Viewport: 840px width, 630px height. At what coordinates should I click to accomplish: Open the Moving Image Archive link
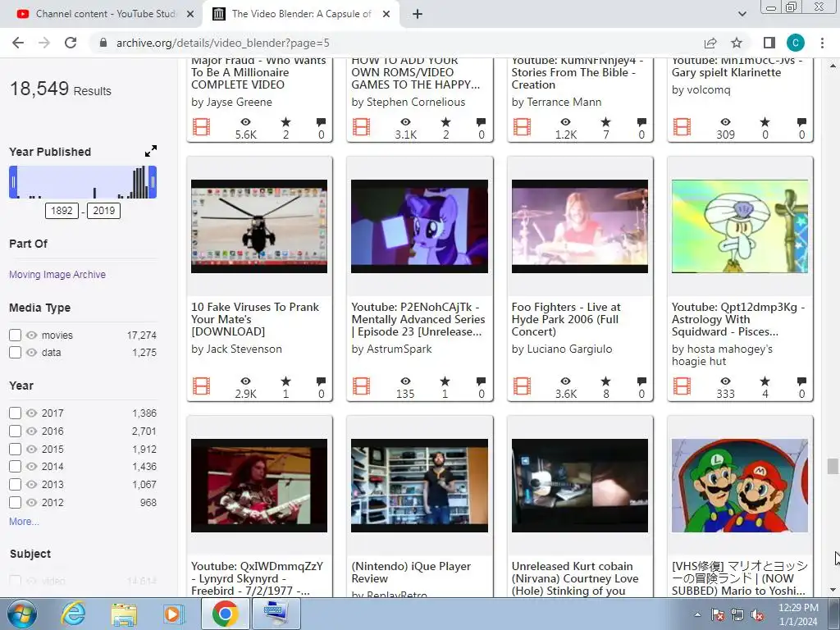click(57, 274)
